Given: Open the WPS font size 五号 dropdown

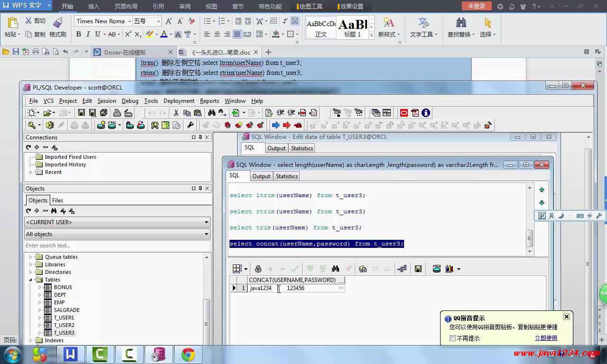Looking at the screenshot, I should pyautogui.click(x=158, y=21).
